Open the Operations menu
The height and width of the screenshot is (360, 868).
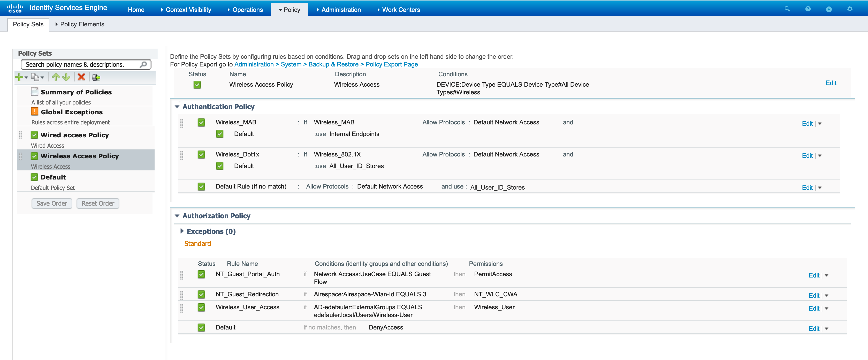pos(245,10)
